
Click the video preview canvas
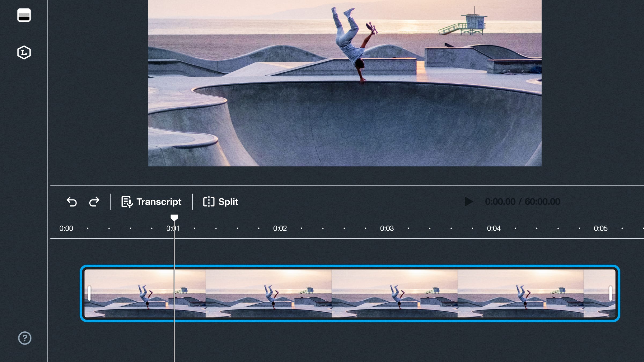[x=345, y=83]
